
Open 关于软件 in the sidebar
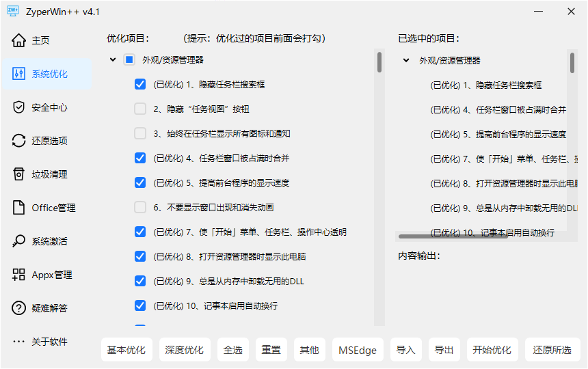(x=46, y=342)
